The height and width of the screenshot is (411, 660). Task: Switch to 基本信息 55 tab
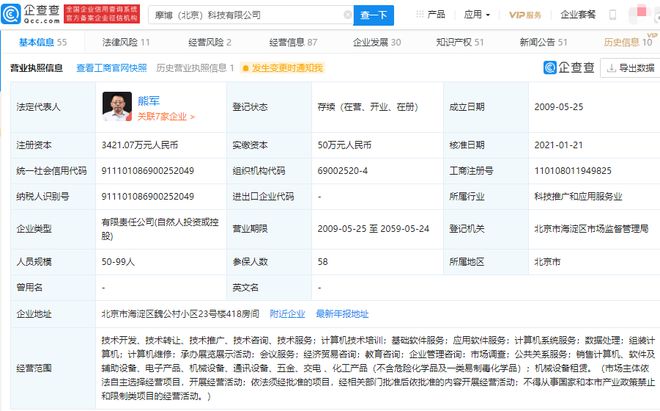coord(43,42)
